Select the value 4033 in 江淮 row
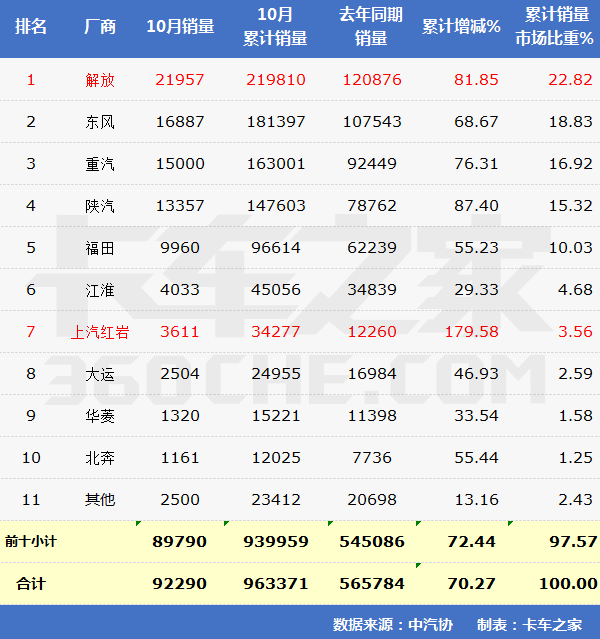600x639 pixels. 180,290
